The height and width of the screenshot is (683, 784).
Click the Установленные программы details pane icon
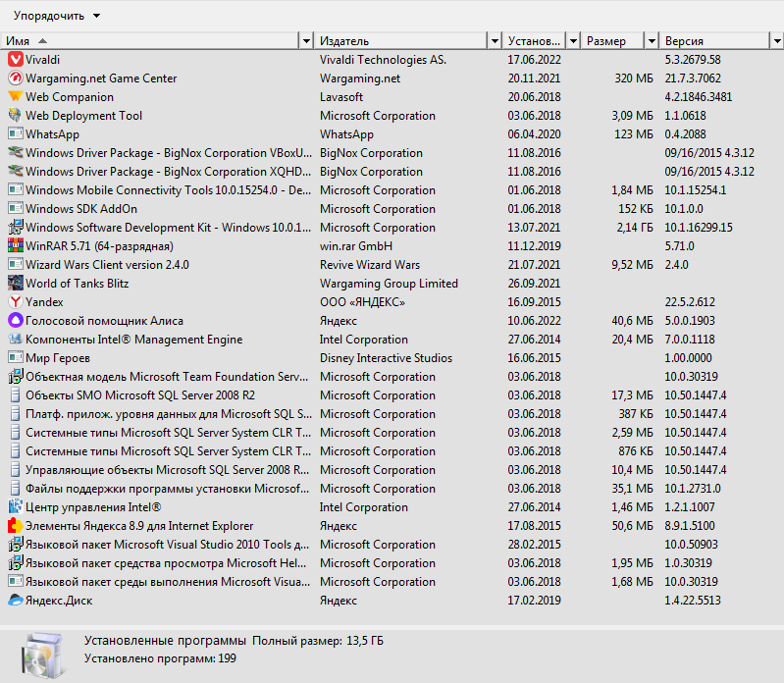(44, 655)
